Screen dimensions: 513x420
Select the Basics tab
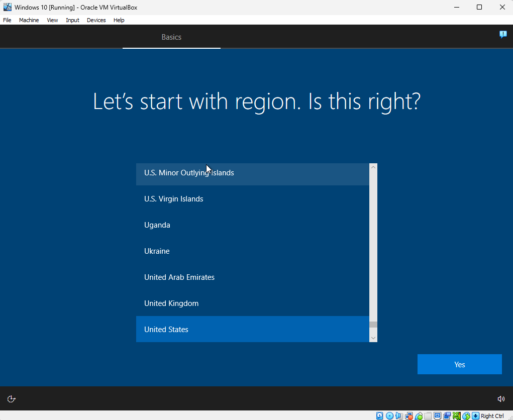[x=171, y=37]
